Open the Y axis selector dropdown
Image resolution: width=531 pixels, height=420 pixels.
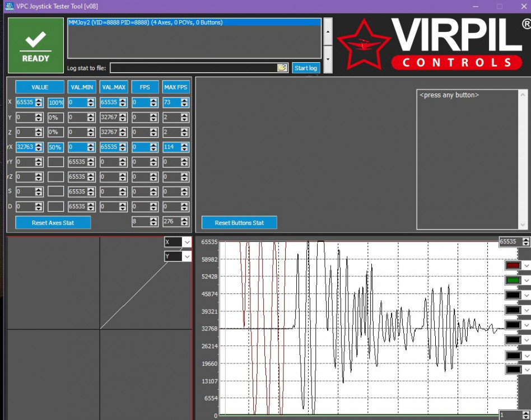187,256
